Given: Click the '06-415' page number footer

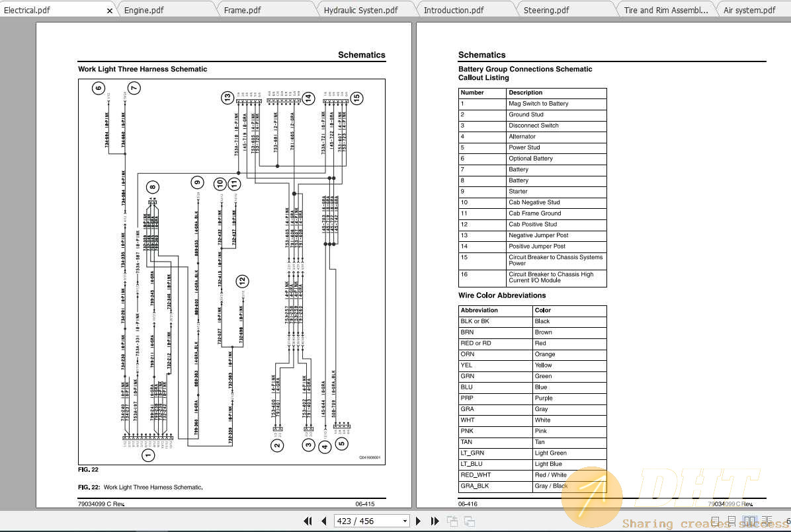Looking at the screenshot, I should click(364, 504).
